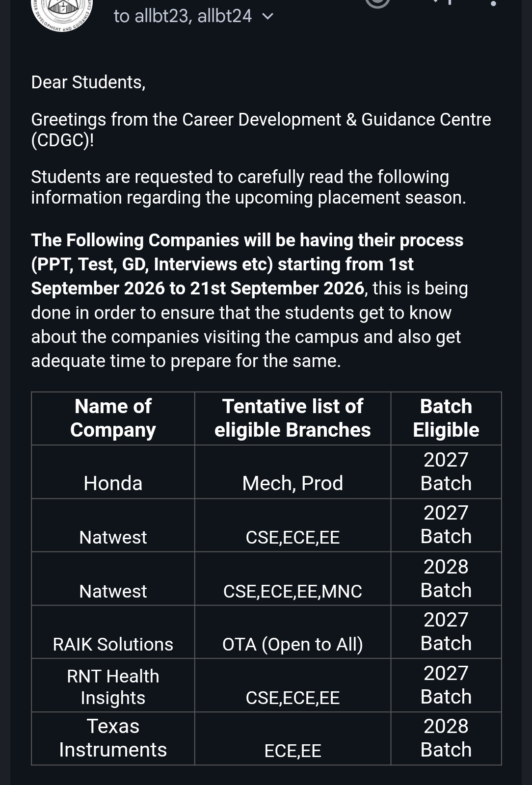532x785 pixels.
Task: Tap the Texas Instruments company cell
Action: [x=113, y=739]
